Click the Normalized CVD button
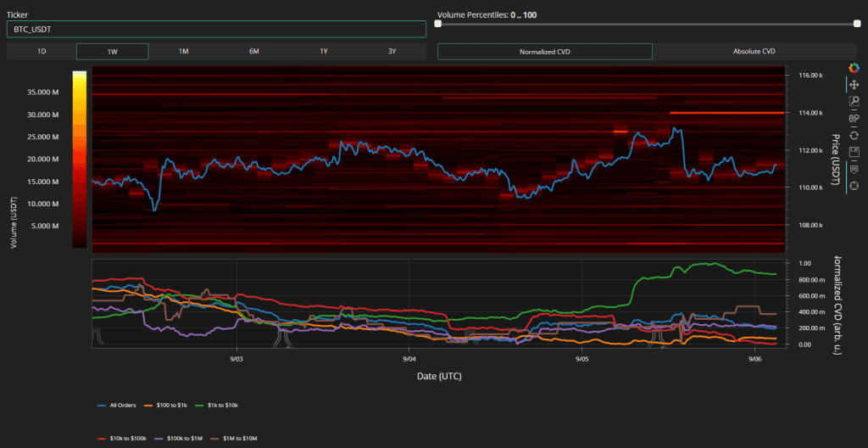The image size is (868, 448). 544,52
